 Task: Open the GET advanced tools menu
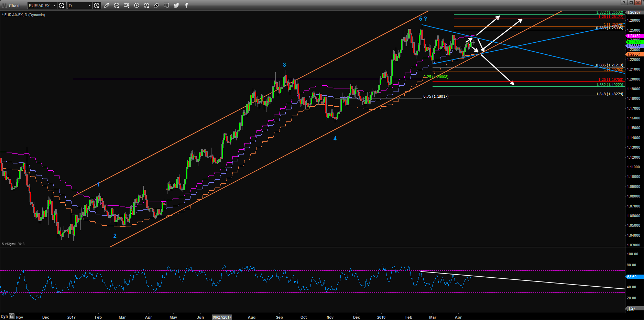click(x=127, y=6)
